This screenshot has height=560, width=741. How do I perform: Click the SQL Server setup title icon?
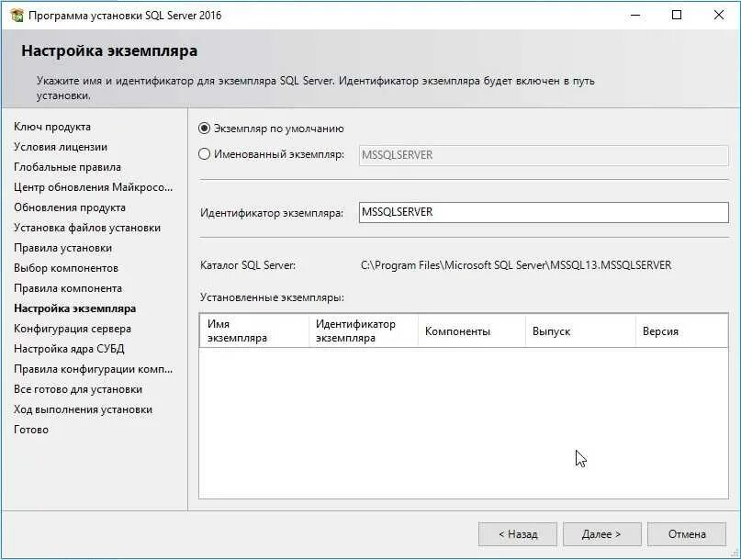point(17,15)
